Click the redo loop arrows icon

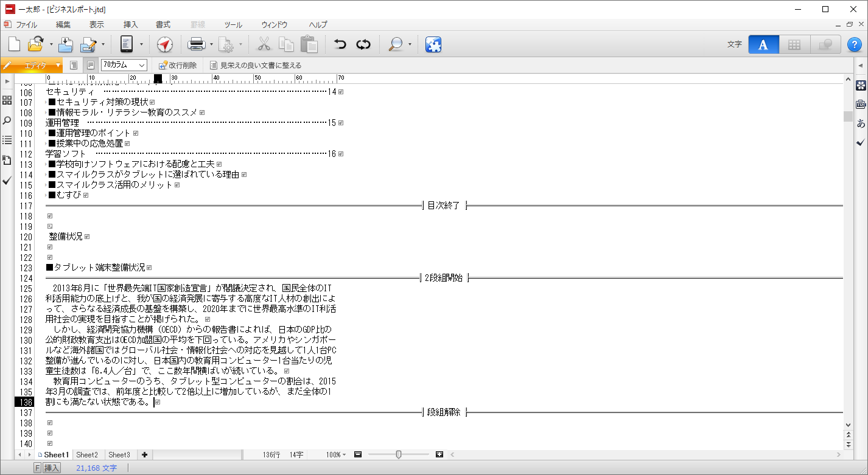coord(363,44)
